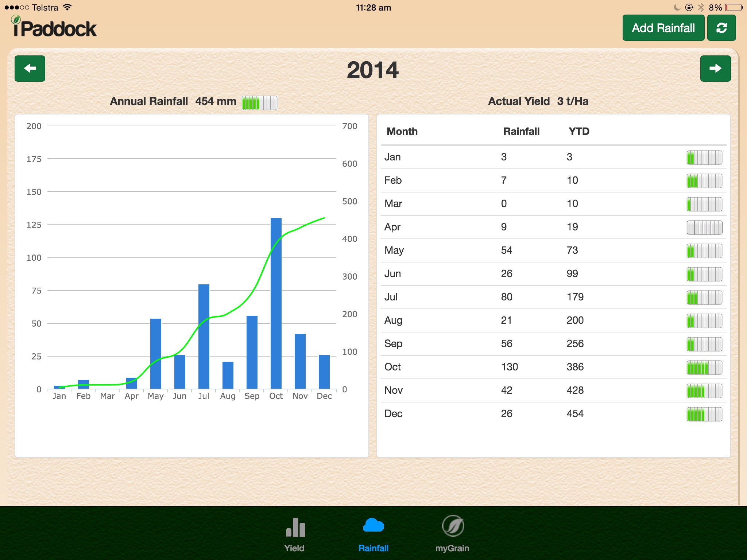Tap the iPaddock logo
747x560 pixels.
pyautogui.click(x=54, y=27)
